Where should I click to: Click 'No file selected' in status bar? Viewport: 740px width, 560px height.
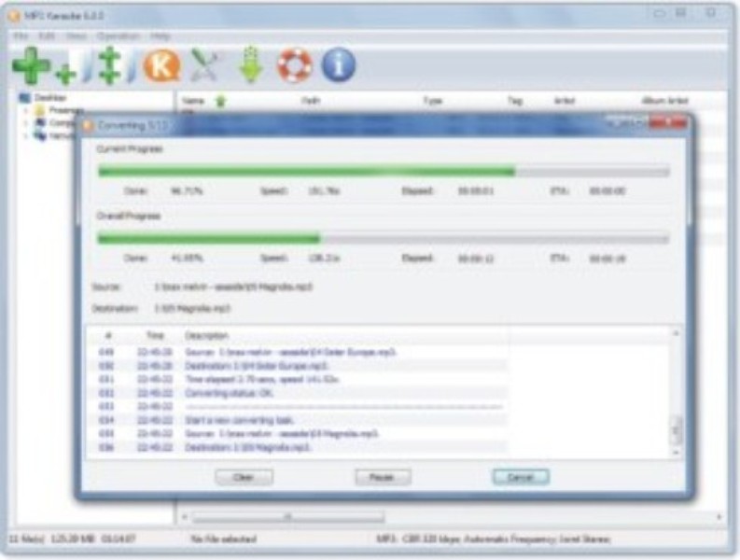[223, 539]
